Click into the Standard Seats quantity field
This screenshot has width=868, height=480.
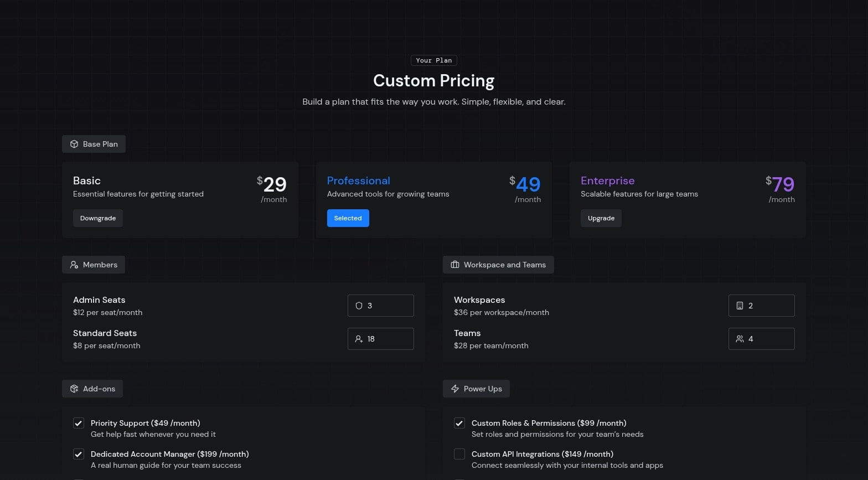pyautogui.click(x=387, y=339)
